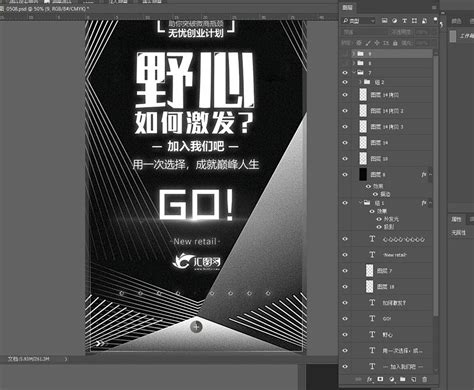The width and height of the screenshot is (474, 390).
Task: Hide group 7 with its eye icon
Action: pos(345,73)
